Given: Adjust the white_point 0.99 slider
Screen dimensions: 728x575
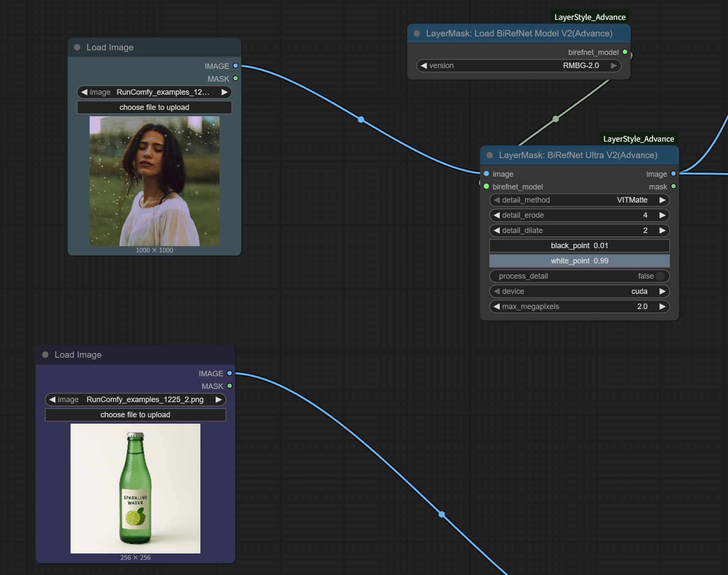Looking at the screenshot, I should coord(580,261).
